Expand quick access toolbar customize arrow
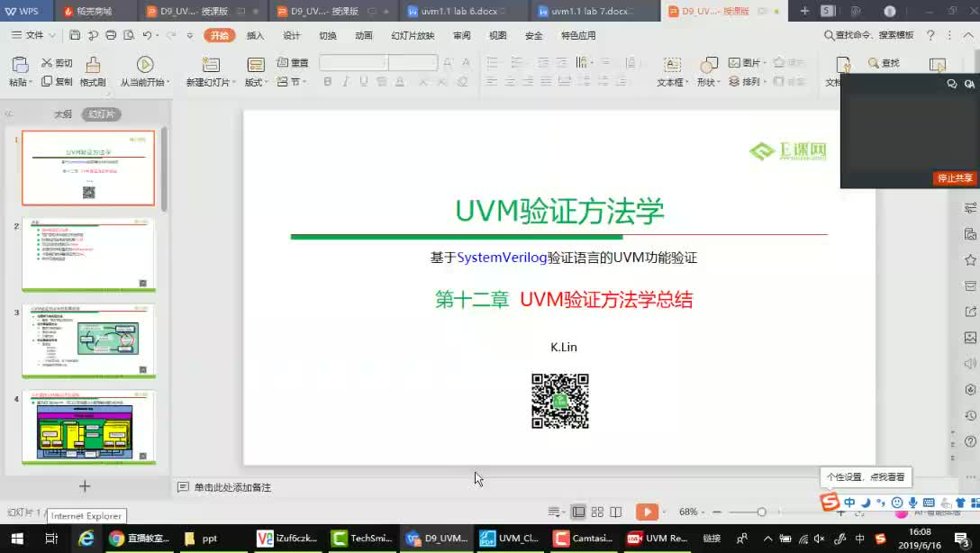This screenshot has width=980, height=553. (x=190, y=36)
